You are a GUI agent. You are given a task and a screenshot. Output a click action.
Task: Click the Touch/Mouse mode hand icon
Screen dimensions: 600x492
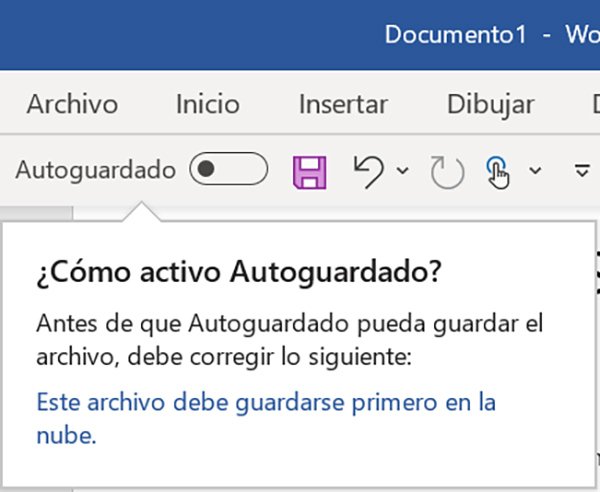(x=497, y=173)
